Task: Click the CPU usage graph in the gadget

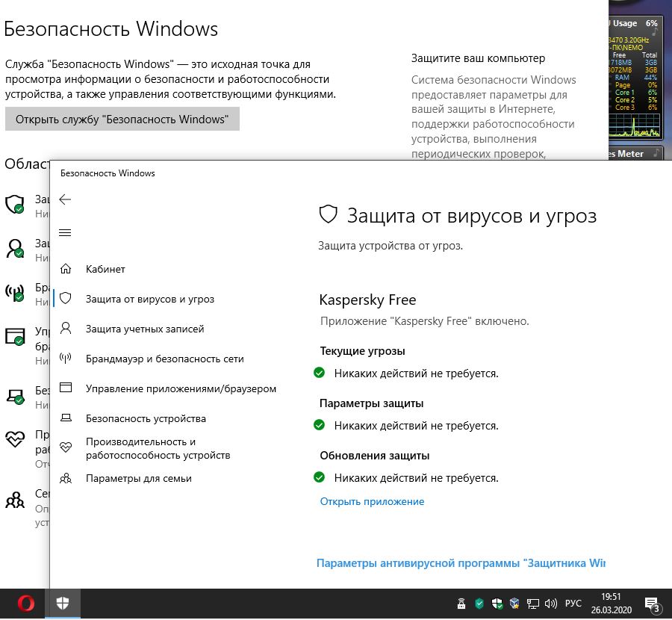Action: click(x=635, y=125)
